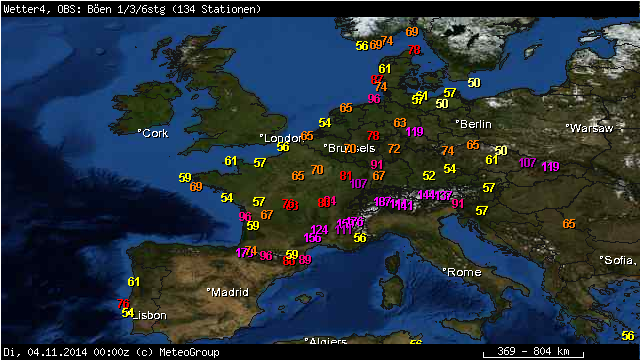Click the 369 - 804 km scale bar
Screen dimensions: 640x360
533,352
